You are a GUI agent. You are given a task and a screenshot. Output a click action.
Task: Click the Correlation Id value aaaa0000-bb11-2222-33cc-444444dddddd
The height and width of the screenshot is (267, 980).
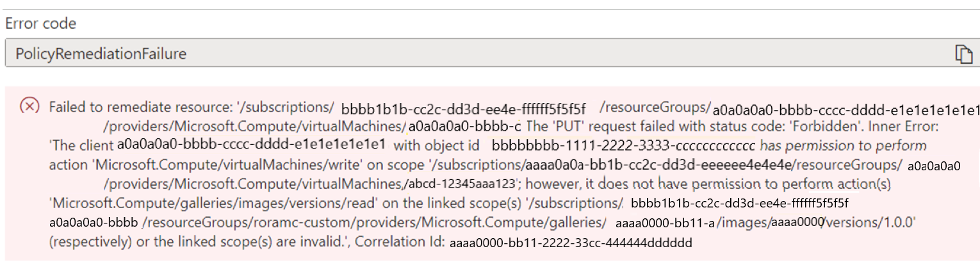(571, 243)
